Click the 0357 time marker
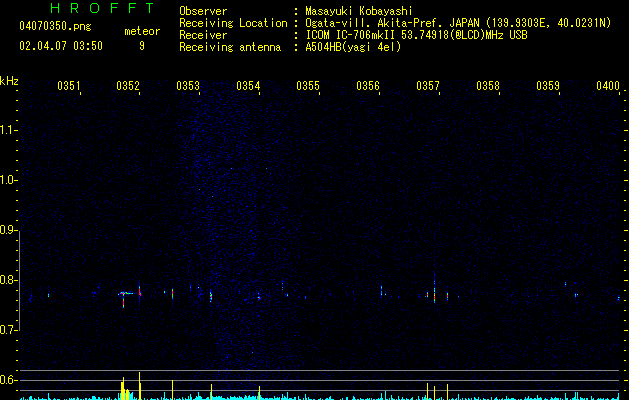The image size is (629, 400). pos(428,85)
